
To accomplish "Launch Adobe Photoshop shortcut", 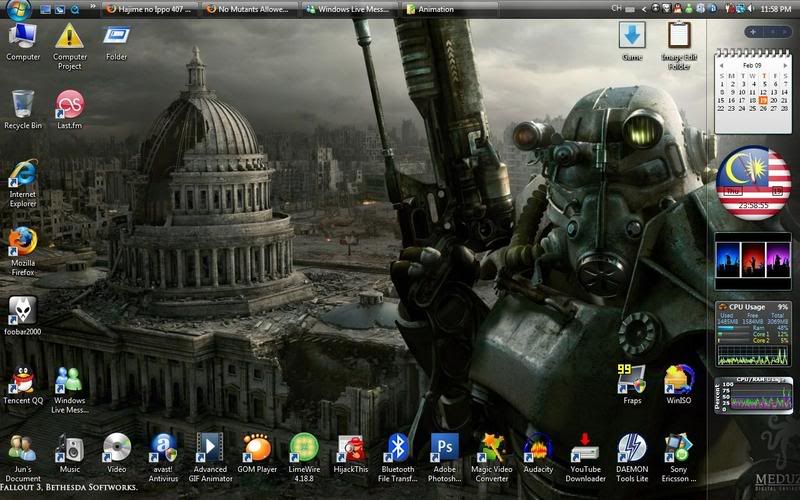I will [445, 458].
